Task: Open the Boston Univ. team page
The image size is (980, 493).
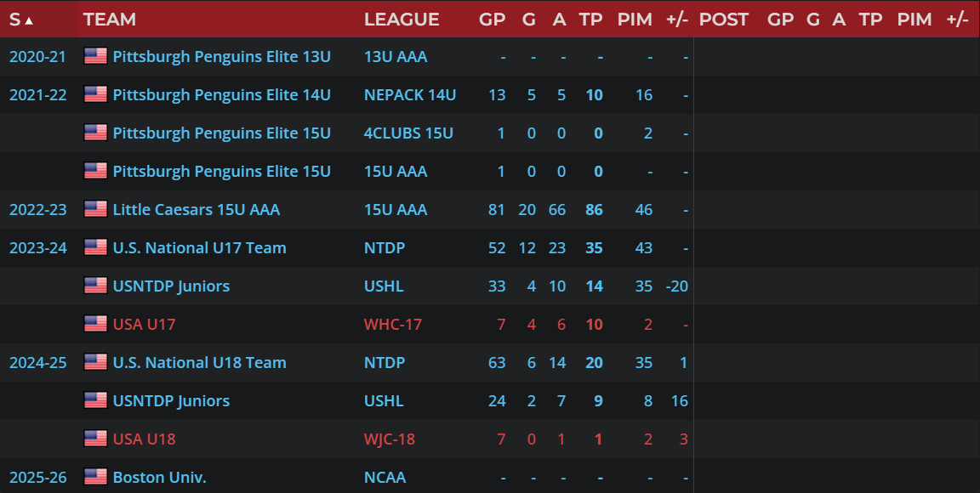Action: click(159, 477)
